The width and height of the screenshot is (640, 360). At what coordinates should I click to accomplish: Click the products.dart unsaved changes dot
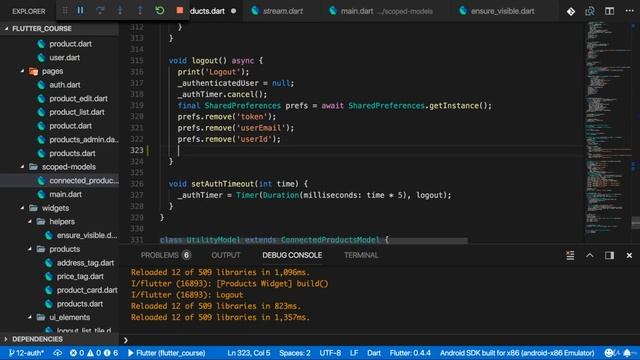[x=233, y=11]
